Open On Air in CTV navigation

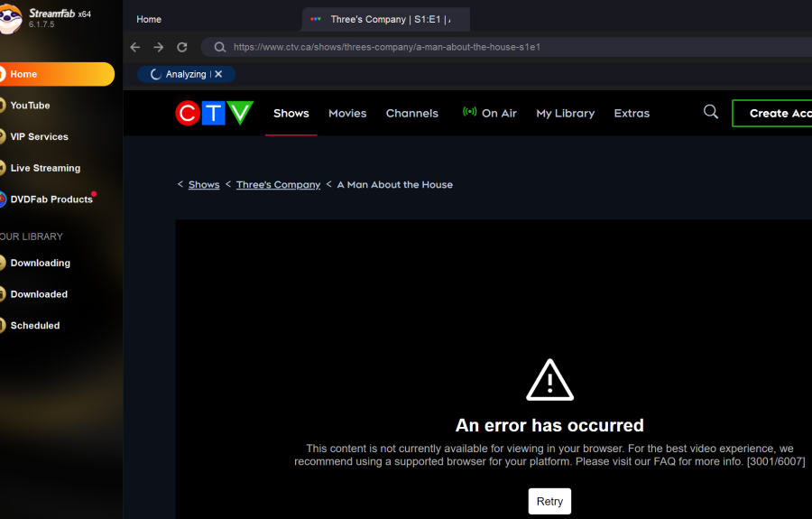(499, 113)
